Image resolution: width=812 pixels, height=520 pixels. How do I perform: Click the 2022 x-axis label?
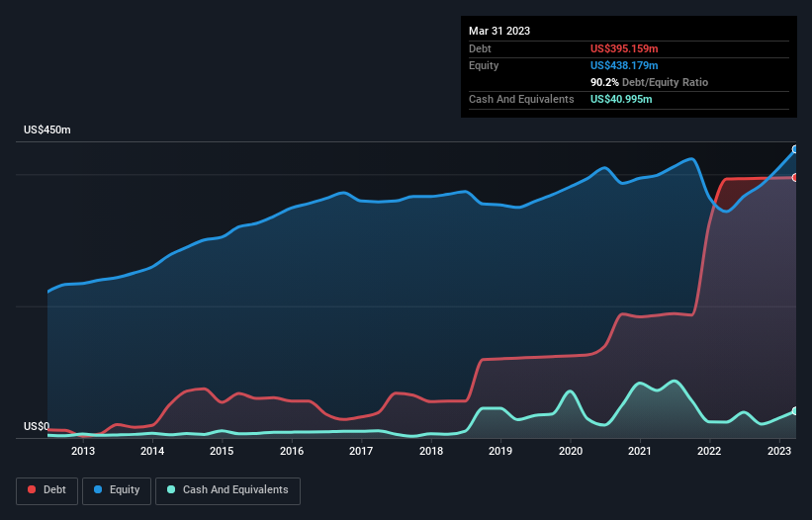[709, 451]
